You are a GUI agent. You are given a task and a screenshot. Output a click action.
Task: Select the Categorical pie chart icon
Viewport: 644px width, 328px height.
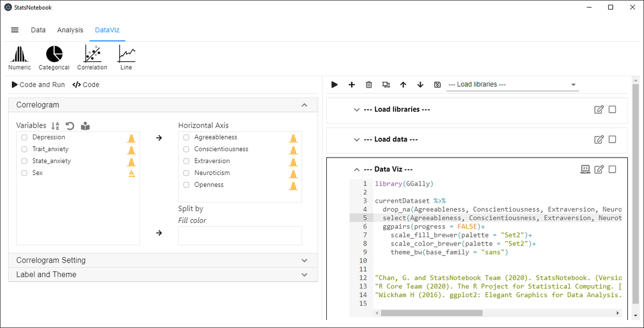click(54, 58)
